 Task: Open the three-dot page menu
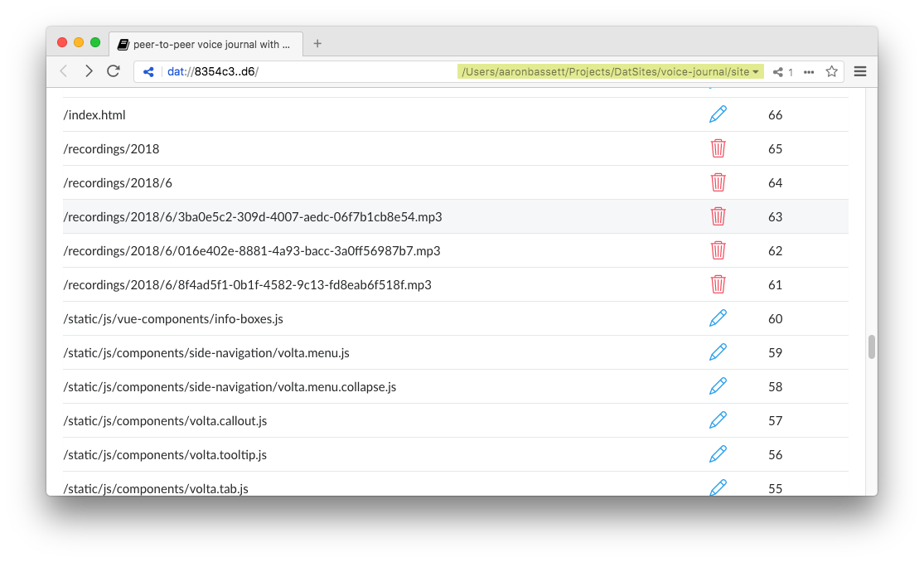(x=809, y=72)
